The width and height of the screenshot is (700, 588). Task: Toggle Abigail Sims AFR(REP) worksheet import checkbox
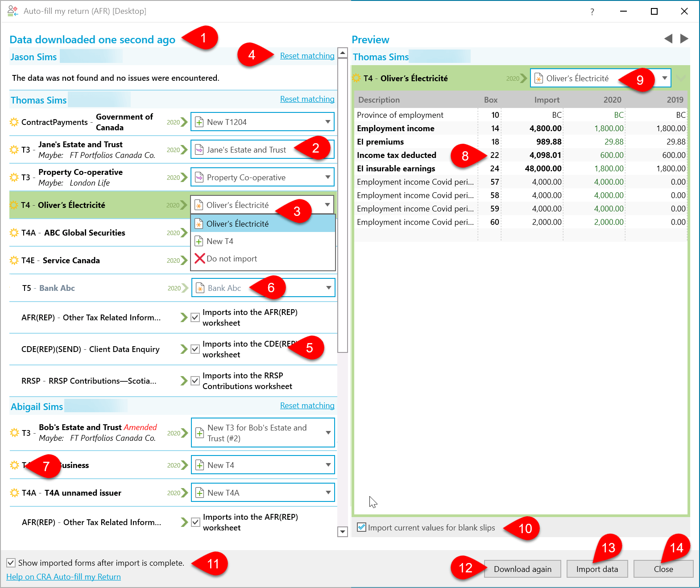point(195,522)
